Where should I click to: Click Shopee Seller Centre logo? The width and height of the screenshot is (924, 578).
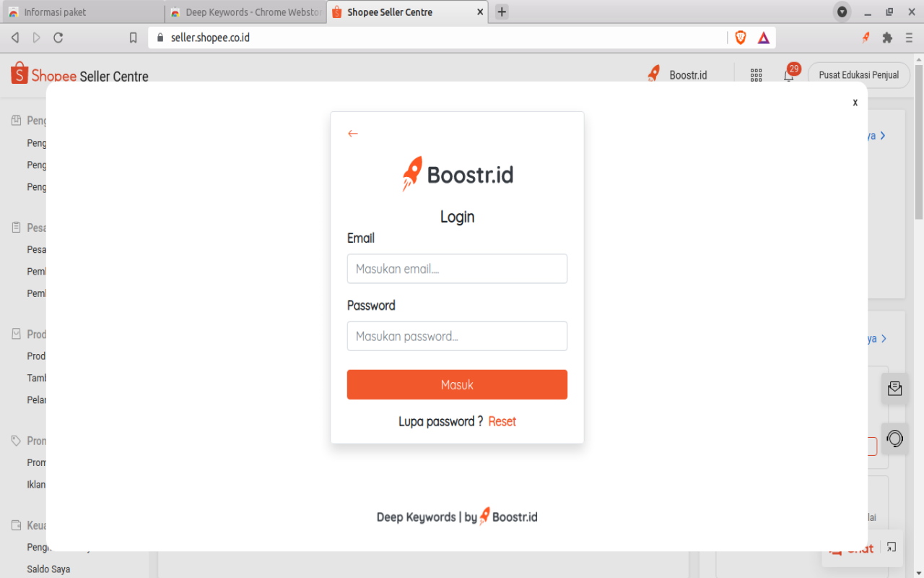pyautogui.click(x=79, y=75)
